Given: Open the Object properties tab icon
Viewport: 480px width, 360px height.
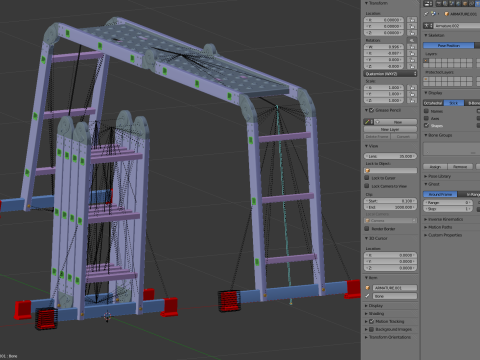Looking at the screenshot, I should point(465,4).
